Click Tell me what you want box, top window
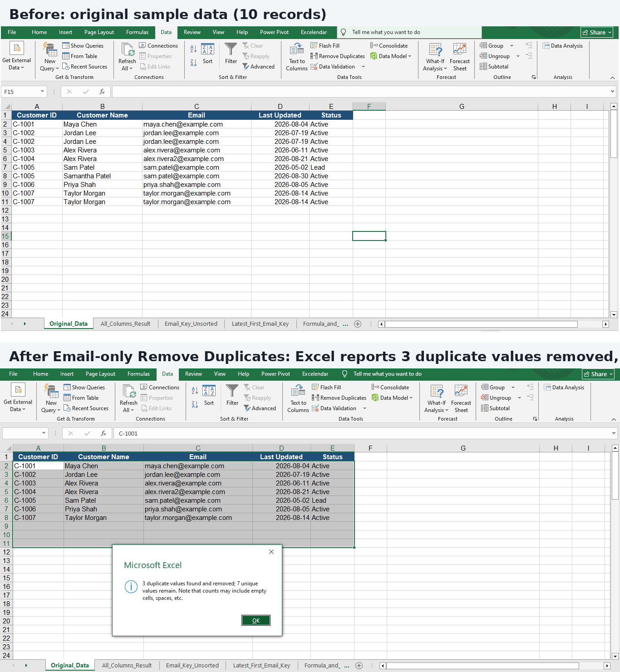This screenshot has width=620, height=672. [x=409, y=32]
